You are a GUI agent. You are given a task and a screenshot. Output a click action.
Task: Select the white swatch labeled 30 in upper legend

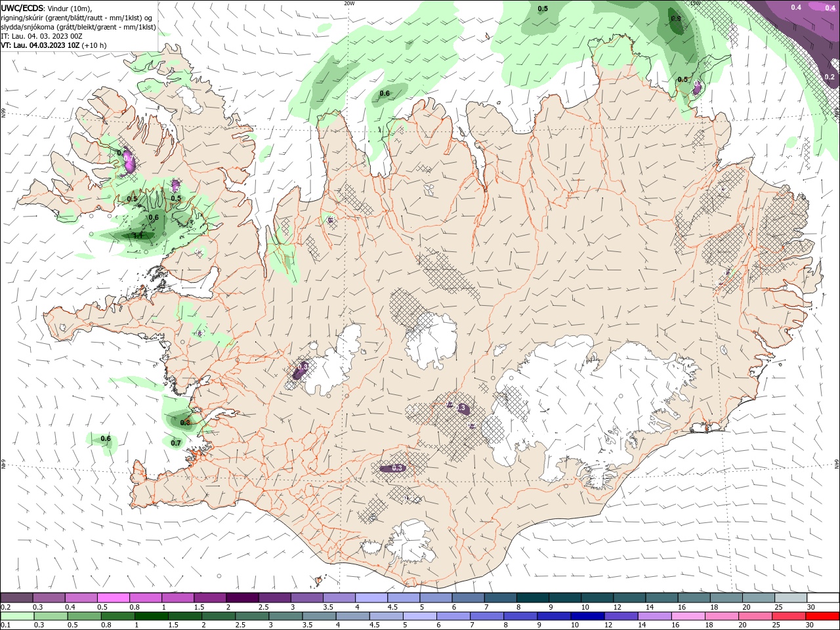[x=823, y=598]
